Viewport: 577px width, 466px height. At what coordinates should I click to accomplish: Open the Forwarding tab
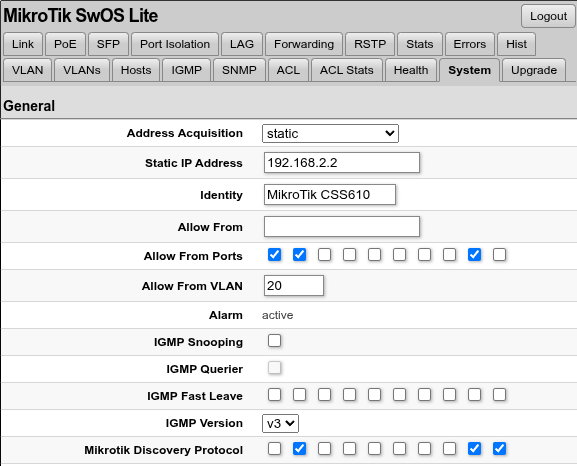coord(304,44)
